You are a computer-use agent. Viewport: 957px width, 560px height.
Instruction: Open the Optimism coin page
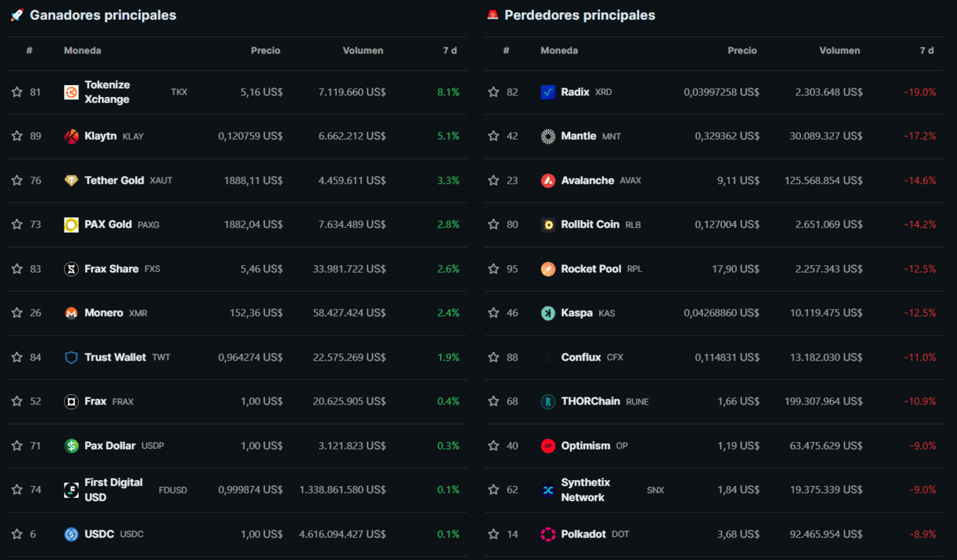point(586,446)
